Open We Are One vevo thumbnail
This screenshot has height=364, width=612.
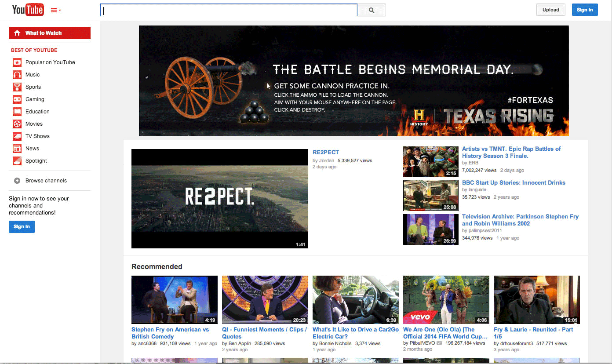click(446, 300)
